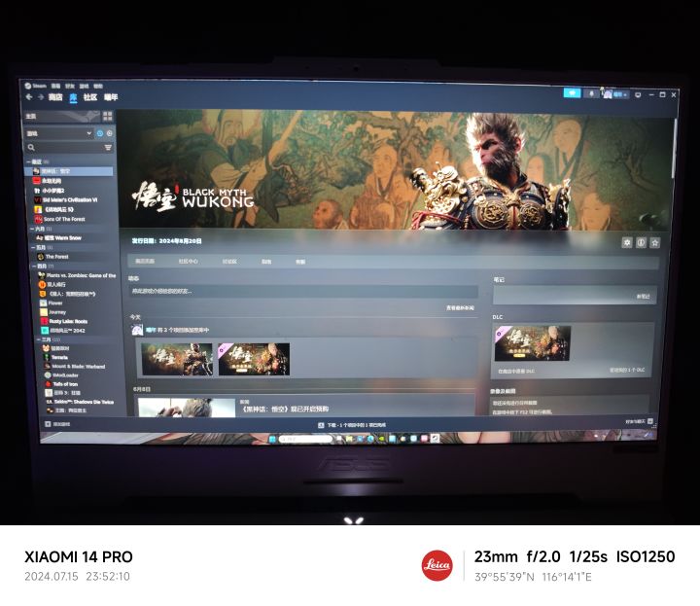Open 商店页面 store page link

(145, 262)
